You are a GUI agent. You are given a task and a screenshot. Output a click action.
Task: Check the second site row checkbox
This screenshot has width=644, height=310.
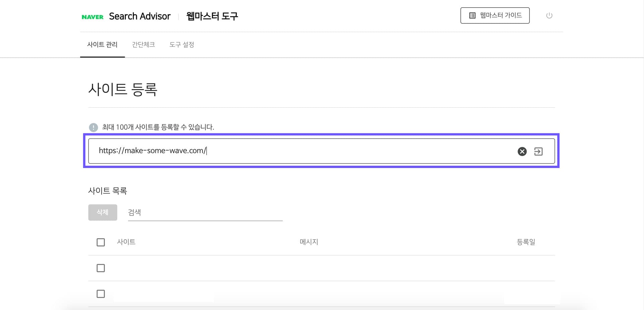101,294
